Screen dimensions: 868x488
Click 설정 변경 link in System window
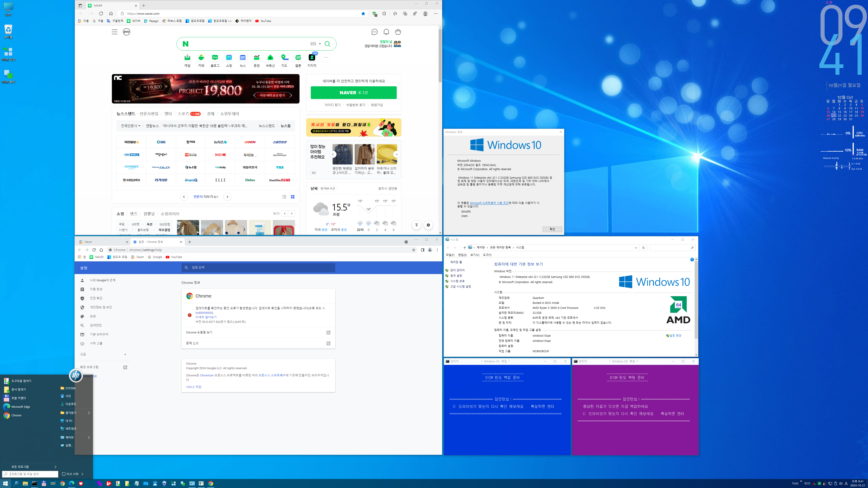click(675, 336)
